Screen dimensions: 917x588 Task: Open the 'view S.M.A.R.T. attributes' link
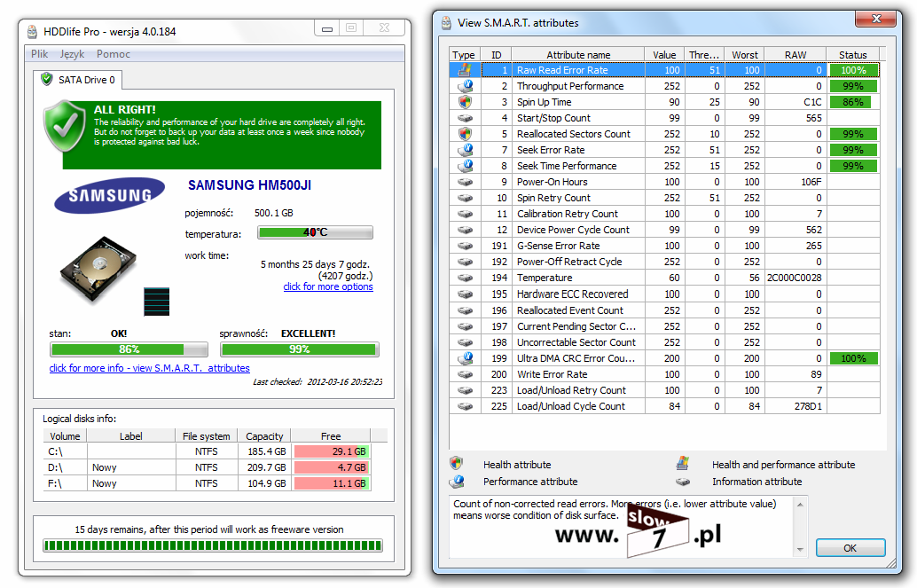click(x=149, y=368)
